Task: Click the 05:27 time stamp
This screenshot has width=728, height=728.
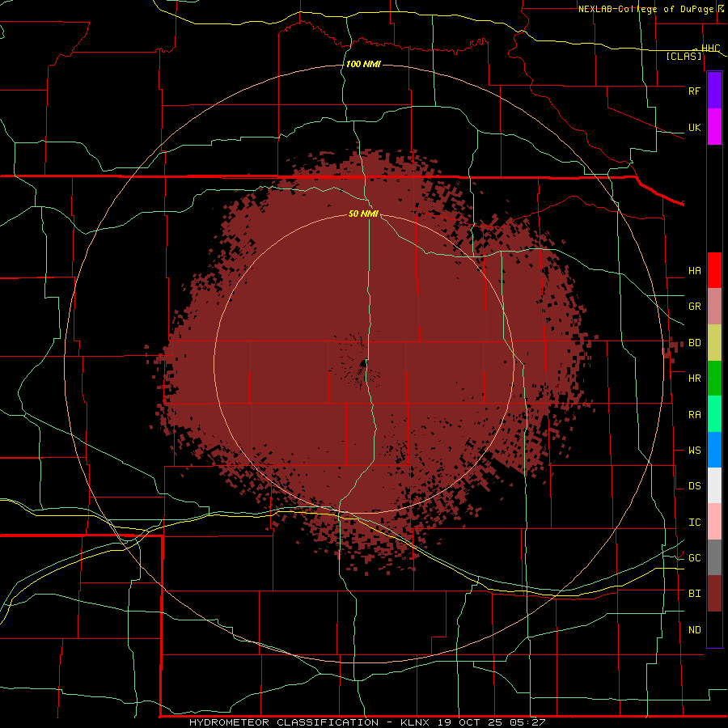Action: point(527,722)
